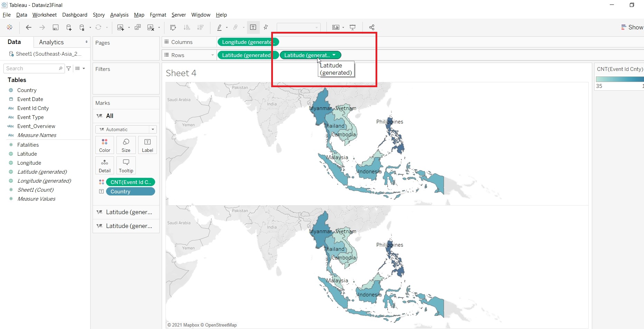
Task: Click the Share workbook icon
Action: [x=372, y=27]
